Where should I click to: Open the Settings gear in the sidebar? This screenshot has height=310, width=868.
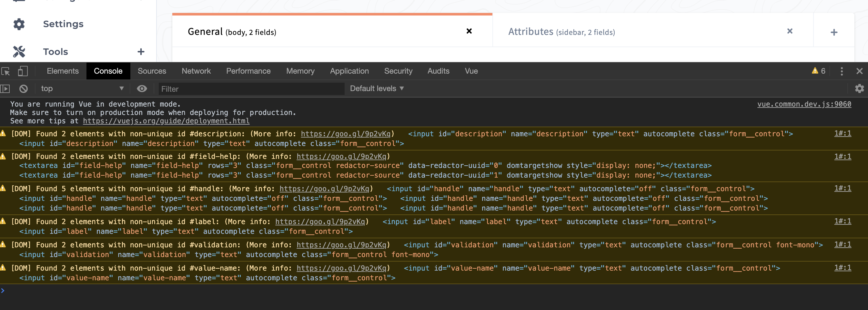[x=19, y=24]
